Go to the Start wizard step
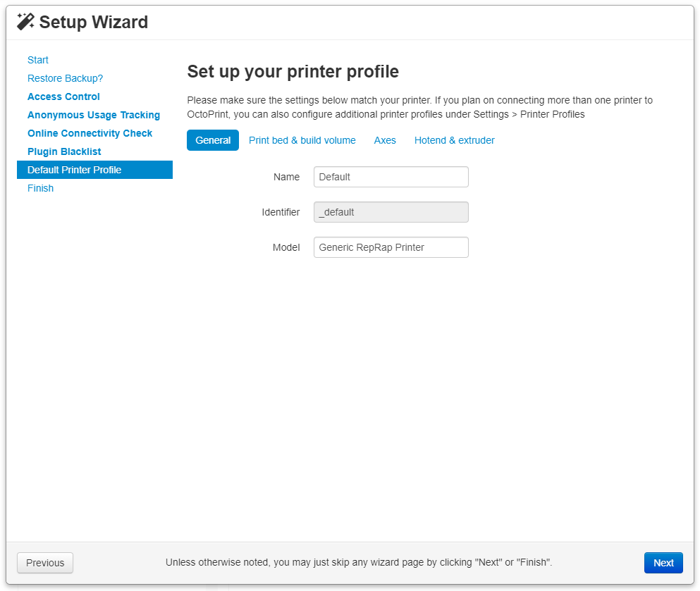Viewport: 700px width, 591px height. tap(38, 60)
